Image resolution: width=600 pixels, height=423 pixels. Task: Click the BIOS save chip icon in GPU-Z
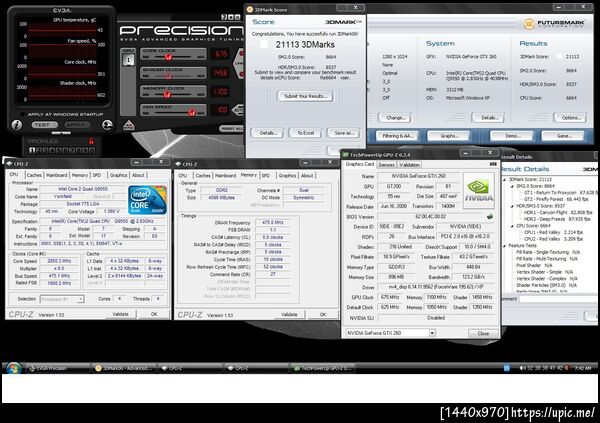click(x=490, y=216)
